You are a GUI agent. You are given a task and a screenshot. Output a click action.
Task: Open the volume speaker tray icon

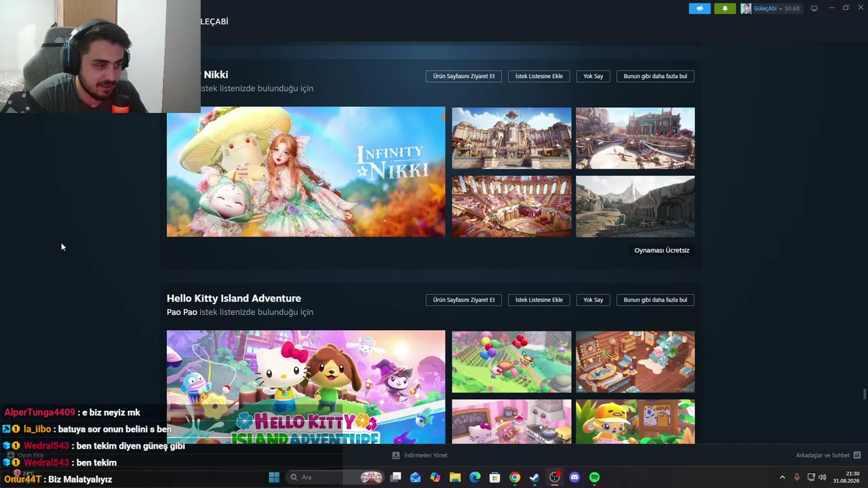823,477
